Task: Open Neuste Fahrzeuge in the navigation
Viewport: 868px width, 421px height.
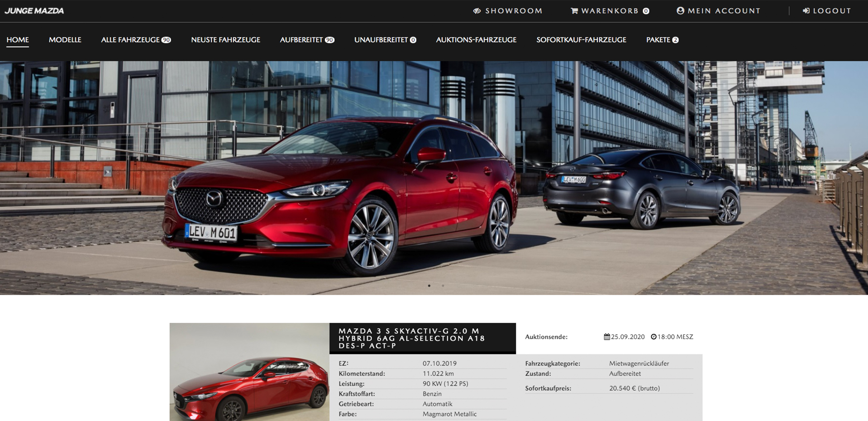Action: tap(225, 40)
